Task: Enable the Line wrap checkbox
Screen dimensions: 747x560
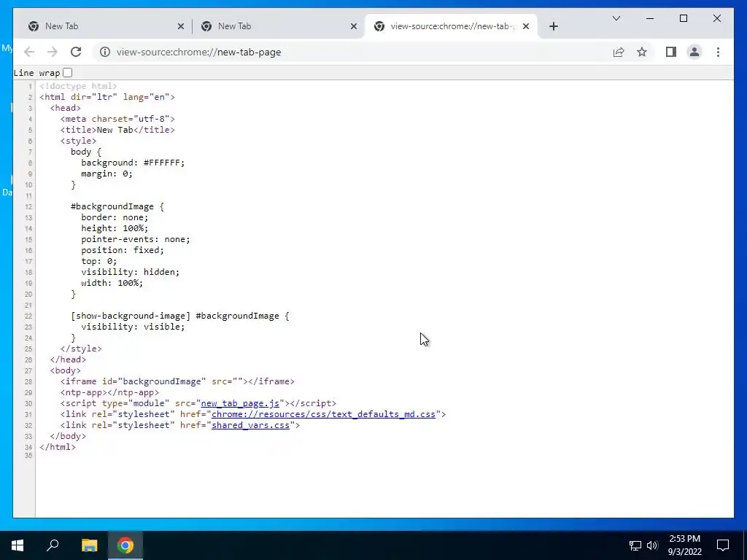Action: [68, 72]
